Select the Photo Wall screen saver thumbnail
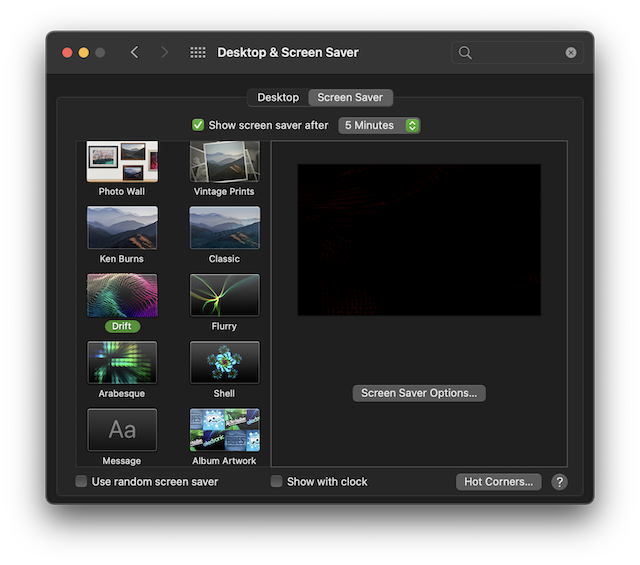Image resolution: width=640 pixels, height=565 pixels. tap(122, 162)
